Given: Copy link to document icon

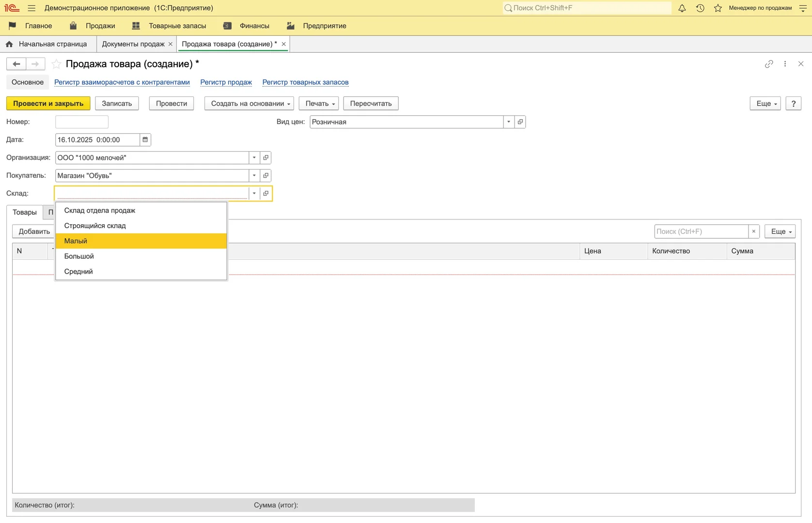Looking at the screenshot, I should tap(769, 64).
